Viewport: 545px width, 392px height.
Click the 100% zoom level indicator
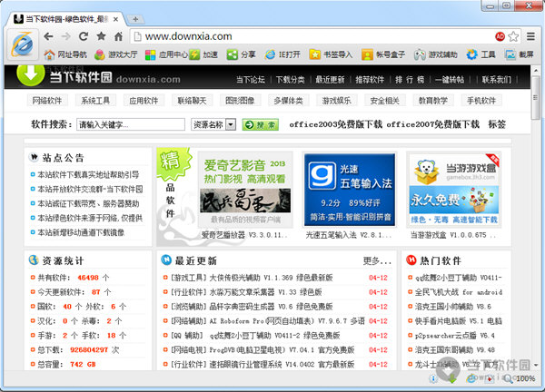[525, 378]
